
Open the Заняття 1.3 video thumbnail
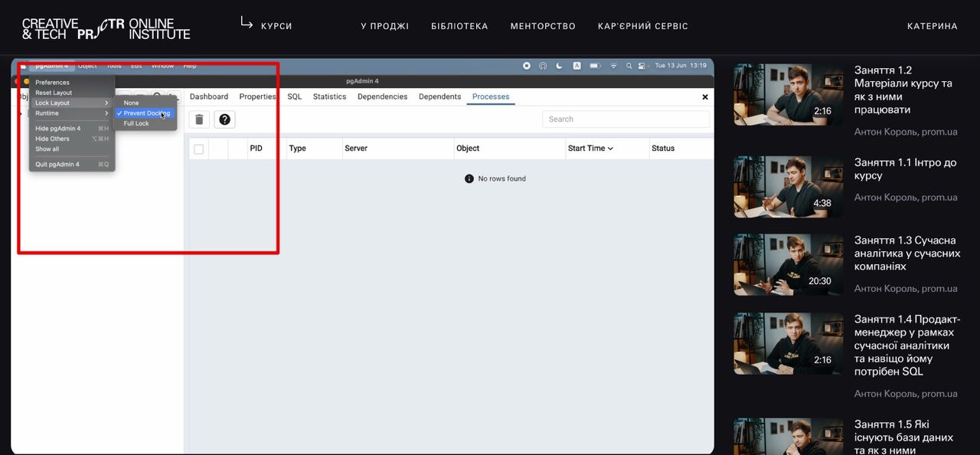click(789, 265)
